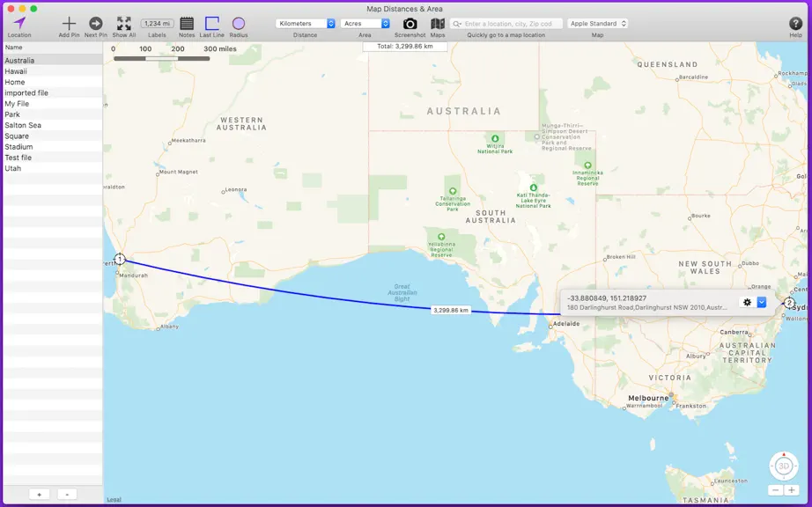This screenshot has height=507, width=812.
Task: Open Help question mark icon
Action: 795,23
